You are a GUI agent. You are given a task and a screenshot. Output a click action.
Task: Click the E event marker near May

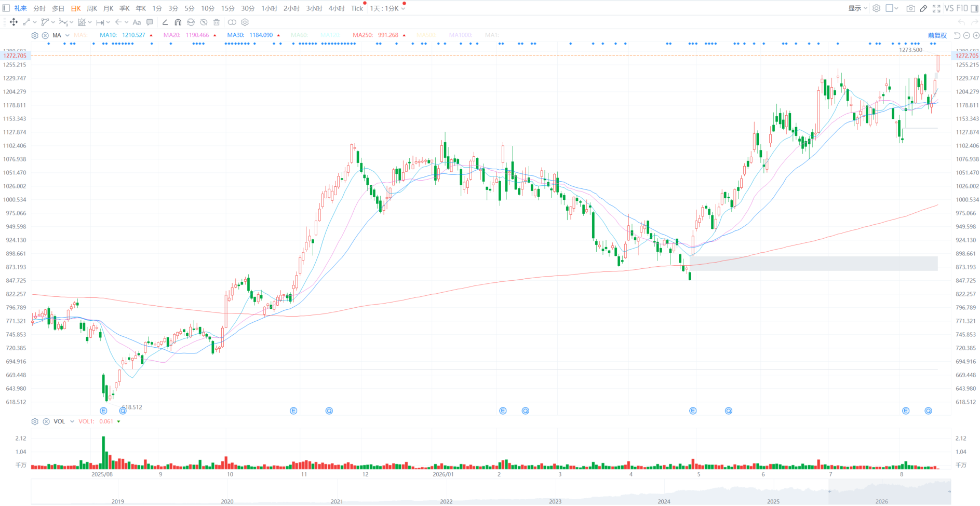coord(693,411)
